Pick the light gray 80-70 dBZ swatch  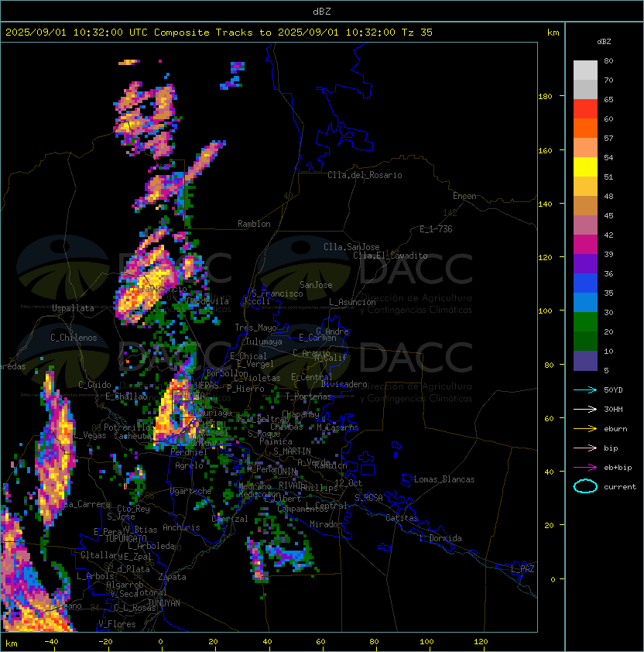[x=585, y=70]
